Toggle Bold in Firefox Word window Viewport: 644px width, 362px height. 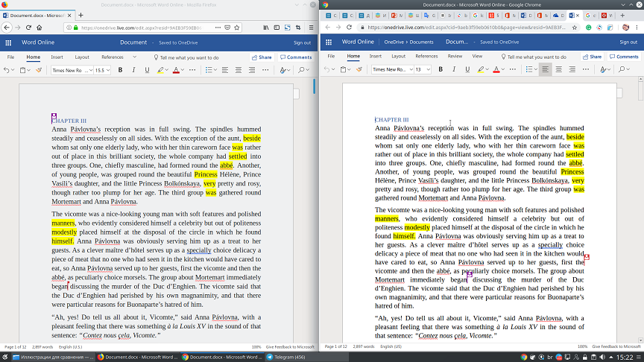(120, 70)
